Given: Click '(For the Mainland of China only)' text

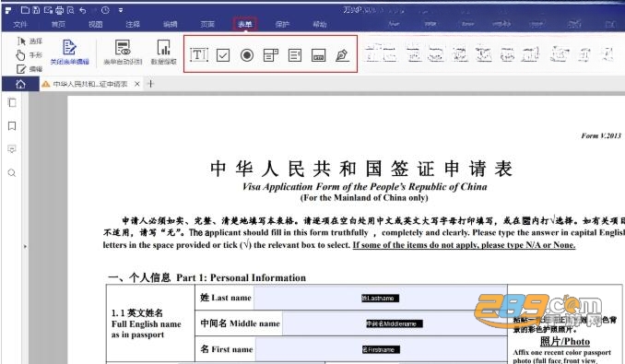Looking at the screenshot, I should pyautogui.click(x=364, y=198).
